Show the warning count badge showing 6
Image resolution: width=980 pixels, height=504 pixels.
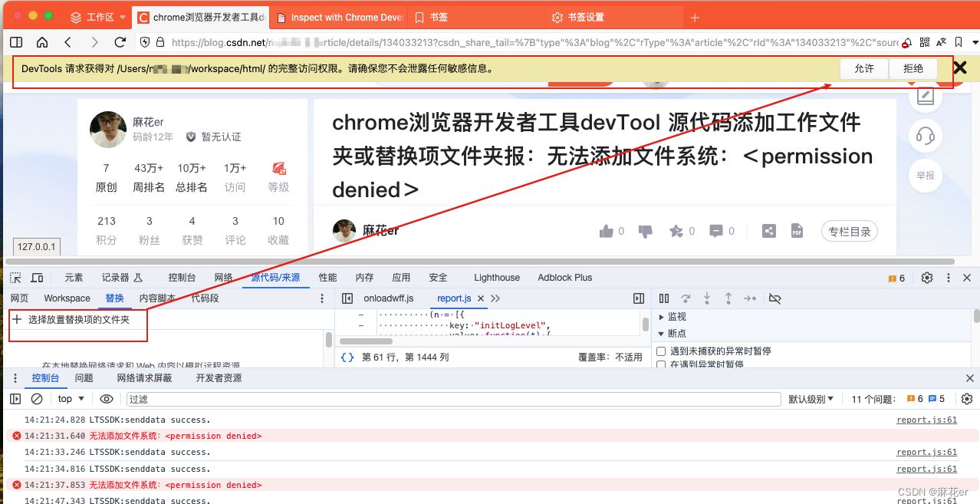[x=896, y=278]
